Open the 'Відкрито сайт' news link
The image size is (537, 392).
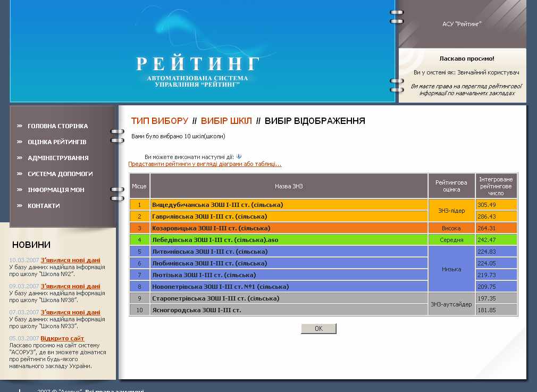(62, 338)
